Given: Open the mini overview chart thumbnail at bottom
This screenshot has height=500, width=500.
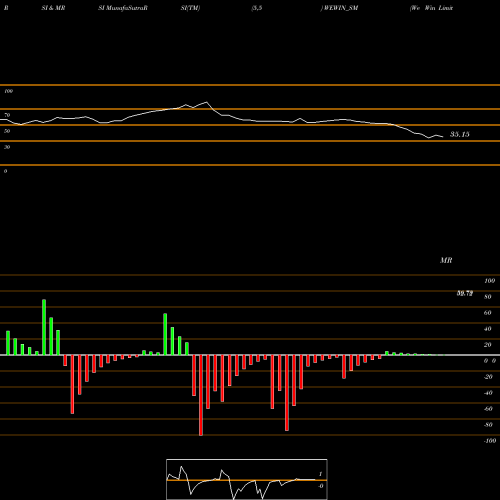Looking at the screenshot, I should tap(247, 479).
